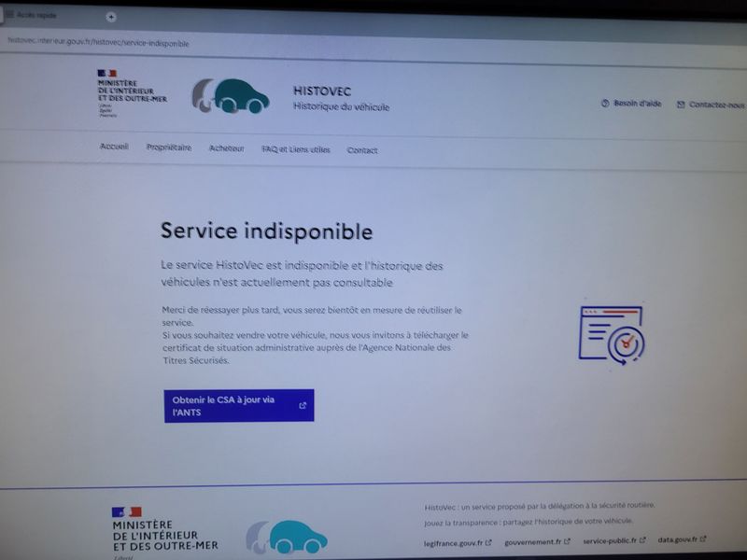Viewport: 747px width, 560px height.
Task: Open the Propriétaire menu item
Action: [x=169, y=147]
